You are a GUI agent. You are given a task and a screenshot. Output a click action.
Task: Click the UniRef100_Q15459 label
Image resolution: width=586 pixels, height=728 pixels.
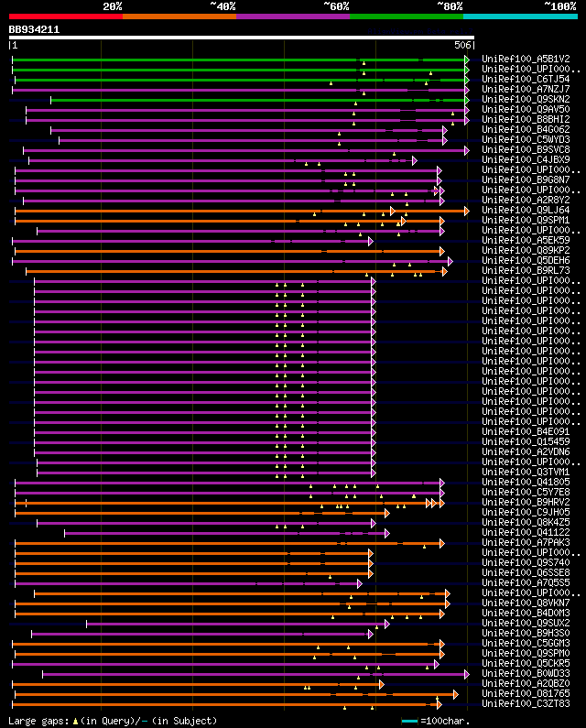(x=526, y=442)
